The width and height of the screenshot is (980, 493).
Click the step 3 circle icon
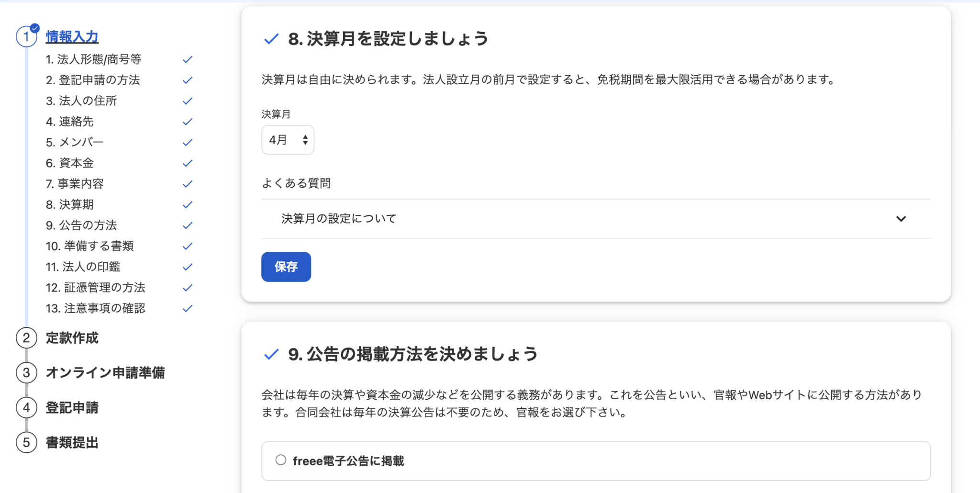click(x=26, y=373)
